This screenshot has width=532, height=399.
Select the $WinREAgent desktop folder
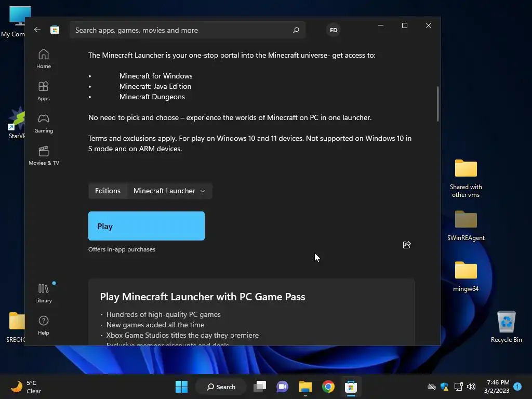click(466, 225)
